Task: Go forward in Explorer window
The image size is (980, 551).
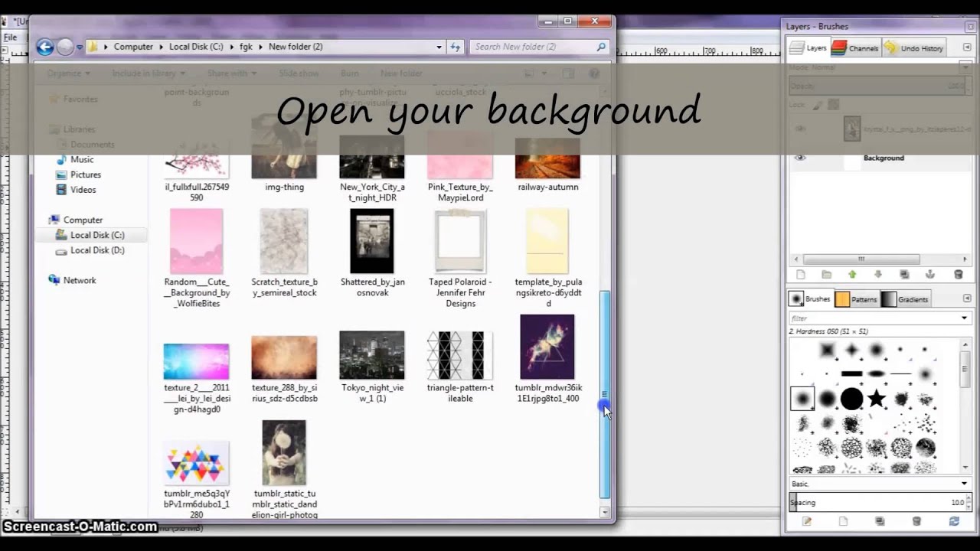Action: pos(65,47)
